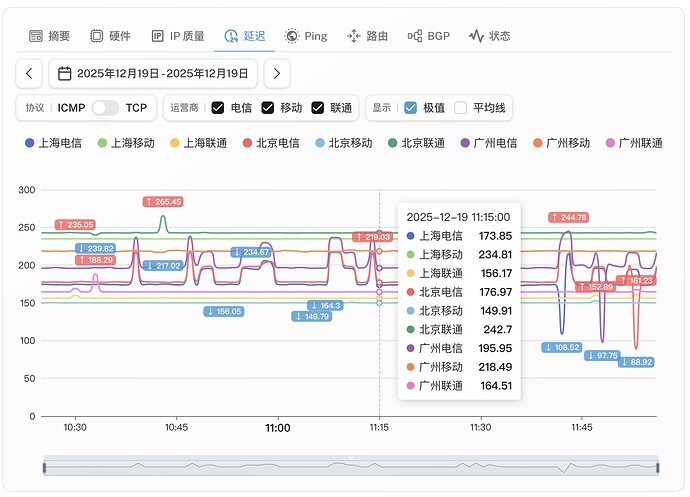Open the date range 2025年12月19日 picker
Image resolution: width=690 pixels, height=497 pixels.
(x=153, y=73)
